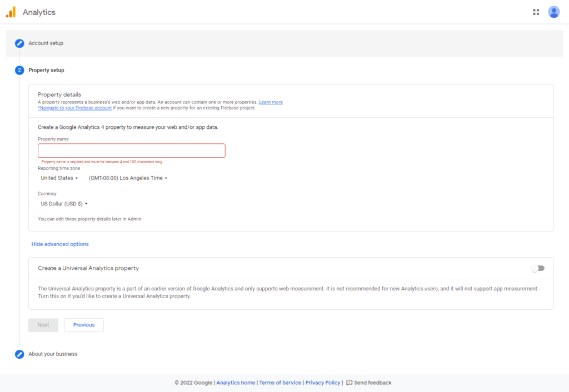Click the Create a Universal Analytics property heading

tap(88, 268)
